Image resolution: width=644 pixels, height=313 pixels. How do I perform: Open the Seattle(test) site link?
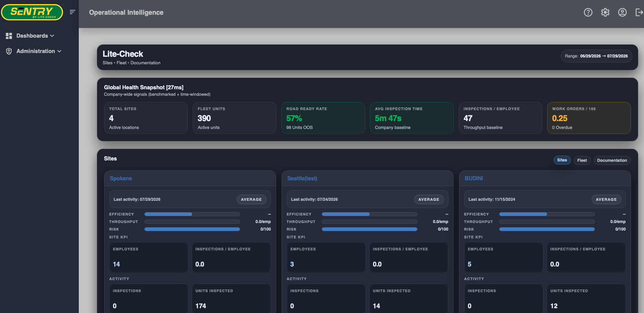coord(302,179)
